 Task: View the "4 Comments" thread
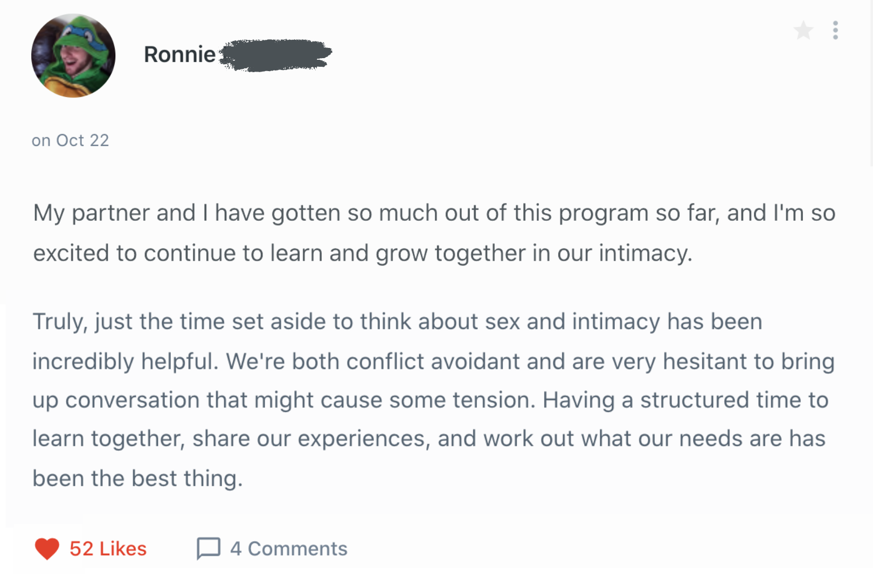pos(288,549)
